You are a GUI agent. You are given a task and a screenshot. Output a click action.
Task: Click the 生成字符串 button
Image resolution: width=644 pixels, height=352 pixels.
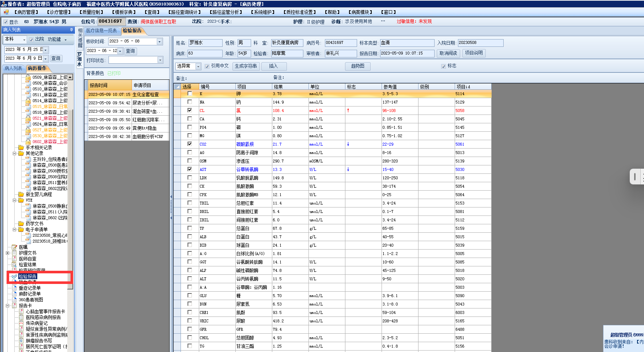point(246,66)
